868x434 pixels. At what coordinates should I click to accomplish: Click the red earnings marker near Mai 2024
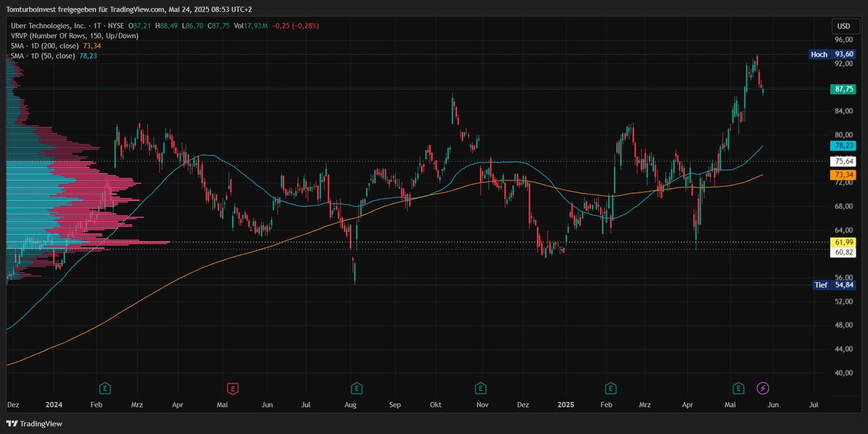233,389
